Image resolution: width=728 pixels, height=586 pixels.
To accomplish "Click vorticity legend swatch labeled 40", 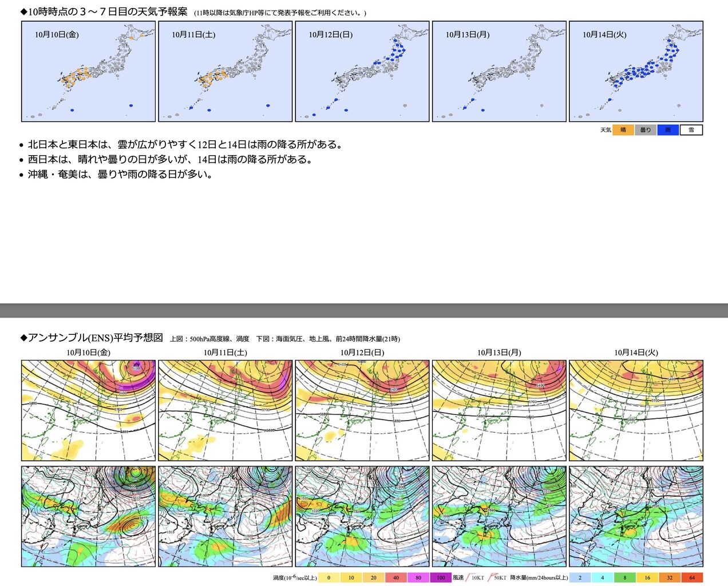I will click(x=395, y=577).
